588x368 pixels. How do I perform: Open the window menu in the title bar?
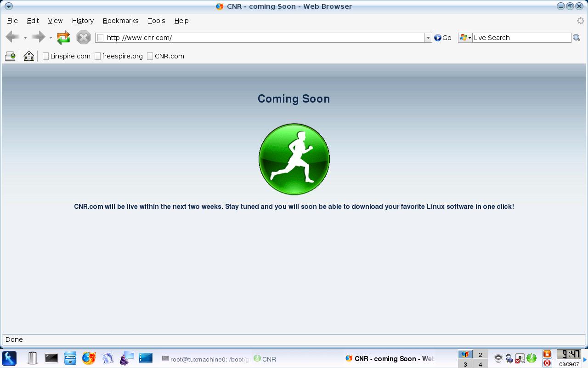click(8, 6)
